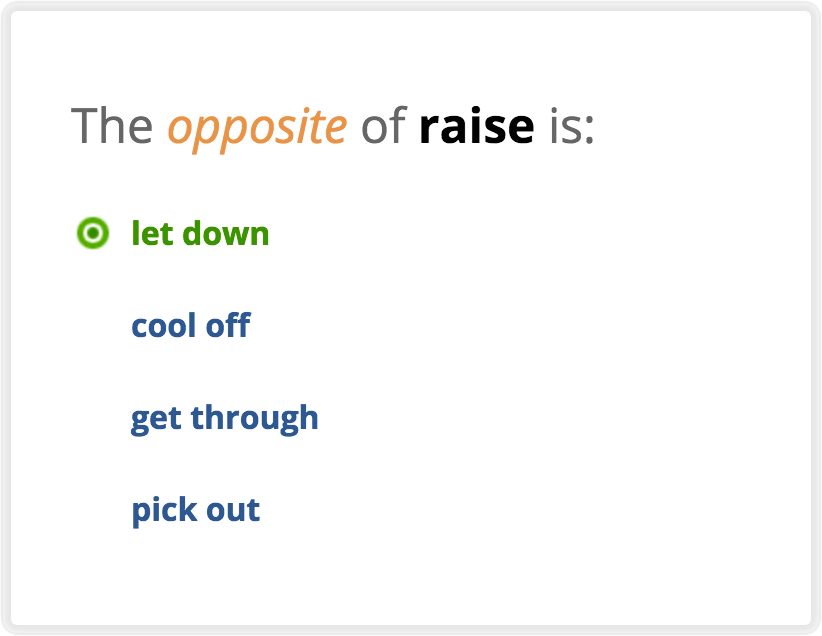Click the bold black word "raise"
The width and height of the screenshot is (822, 636).
pos(476,127)
